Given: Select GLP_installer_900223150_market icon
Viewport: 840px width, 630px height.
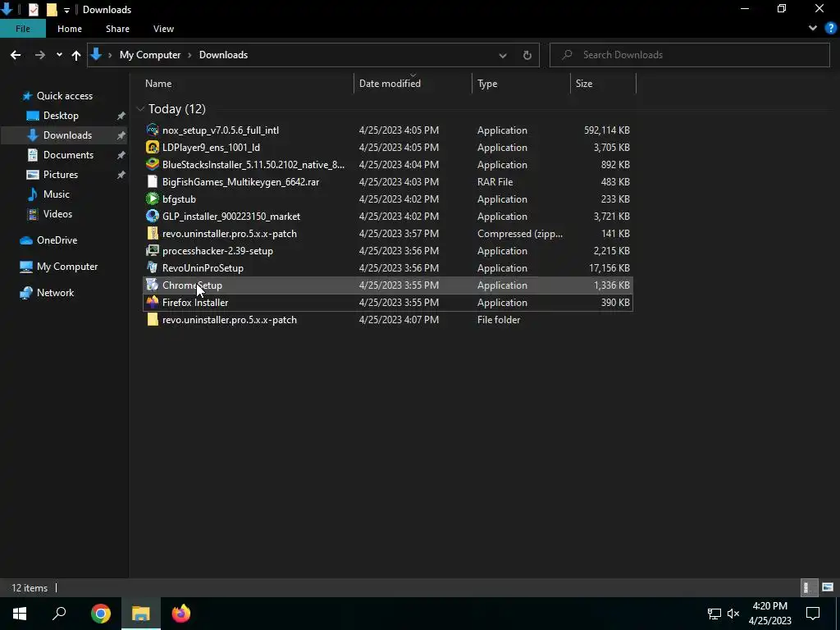Looking at the screenshot, I should 152,216.
